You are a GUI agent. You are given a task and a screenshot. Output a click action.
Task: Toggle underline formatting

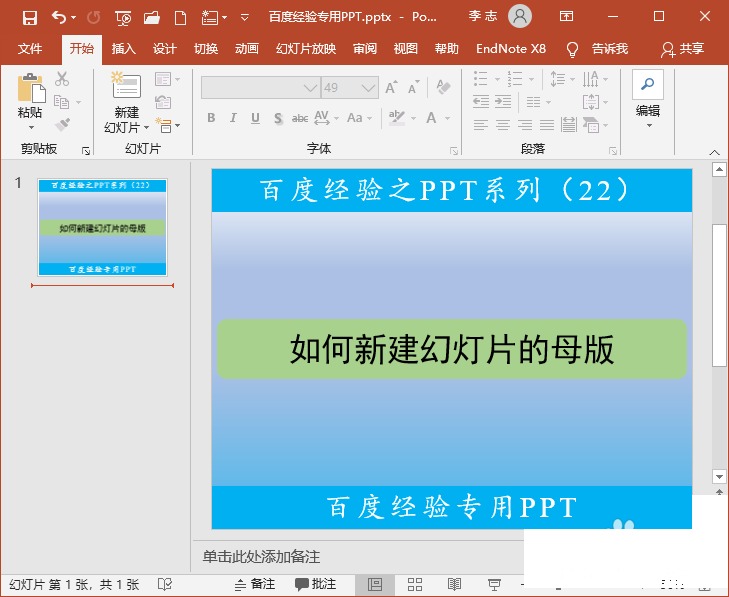tap(255, 118)
